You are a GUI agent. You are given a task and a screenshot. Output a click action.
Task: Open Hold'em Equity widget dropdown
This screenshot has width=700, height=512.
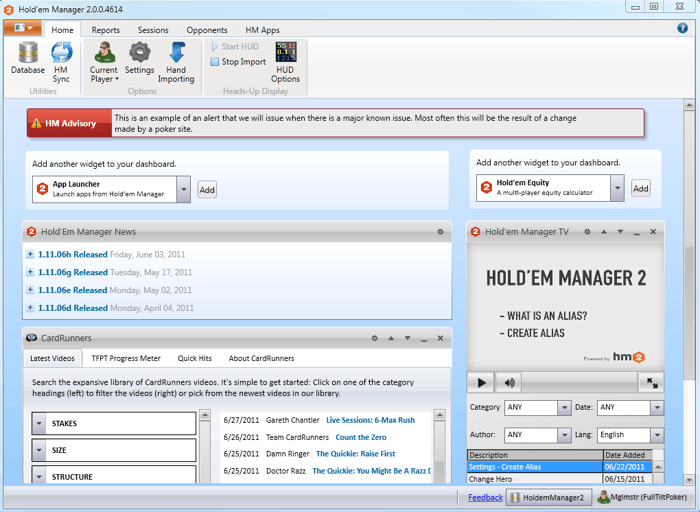tap(617, 188)
